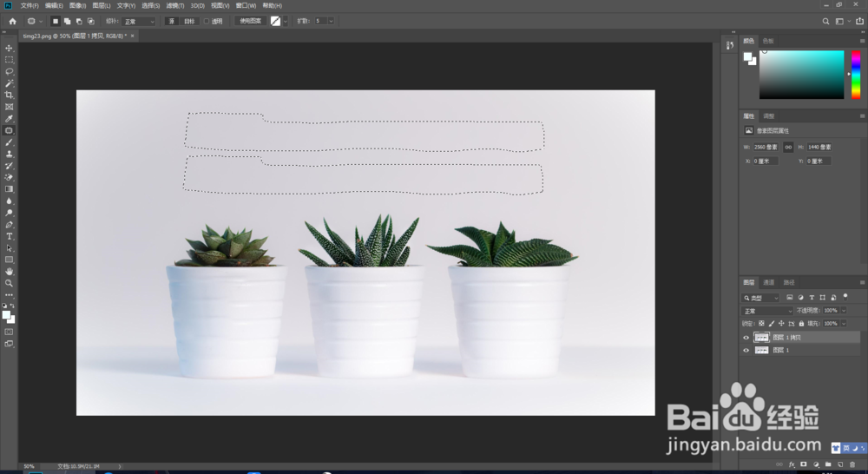The image size is (868, 474).
Task: Select the Patch tool in toolbox
Action: (x=9, y=131)
